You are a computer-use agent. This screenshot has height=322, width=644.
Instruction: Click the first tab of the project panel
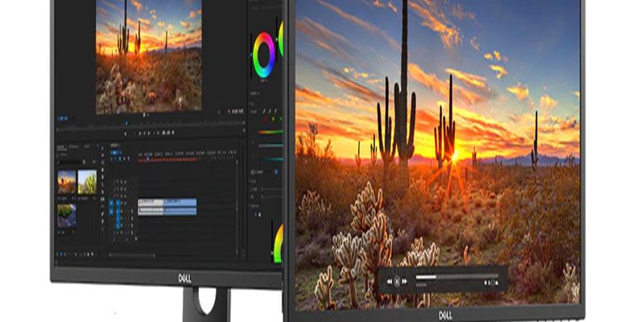61,146
